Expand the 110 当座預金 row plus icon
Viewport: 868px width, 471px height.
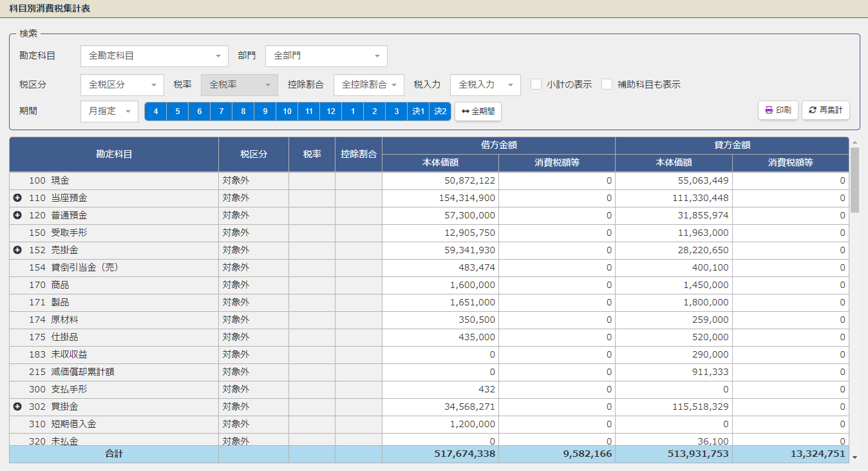(x=17, y=198)
